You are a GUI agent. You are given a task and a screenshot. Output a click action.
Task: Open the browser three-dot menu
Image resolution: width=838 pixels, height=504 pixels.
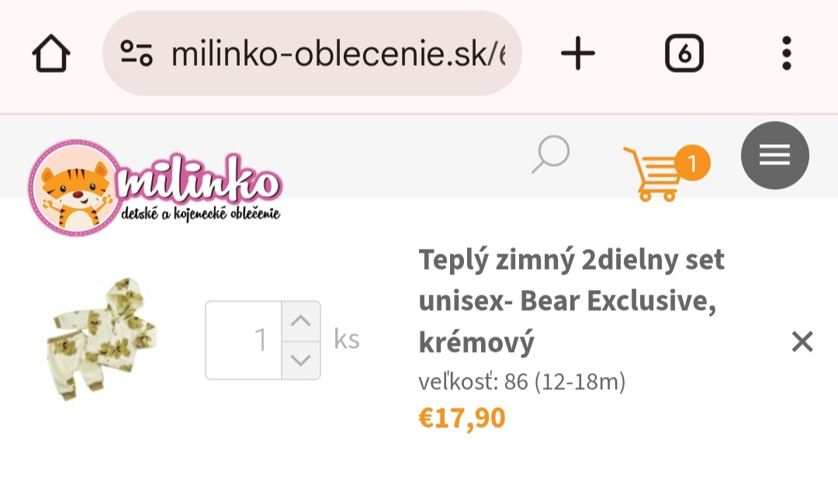(x=786, y=54)
